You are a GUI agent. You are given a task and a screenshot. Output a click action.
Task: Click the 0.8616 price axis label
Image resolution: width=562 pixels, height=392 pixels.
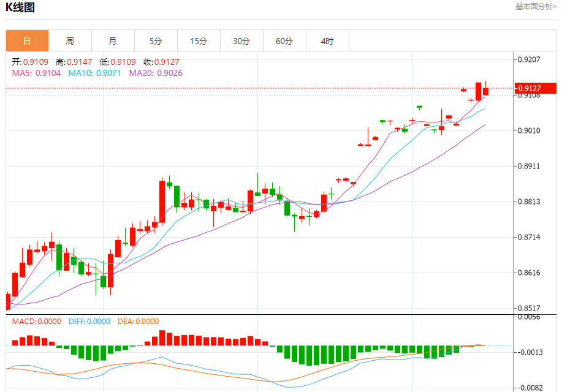529,273
